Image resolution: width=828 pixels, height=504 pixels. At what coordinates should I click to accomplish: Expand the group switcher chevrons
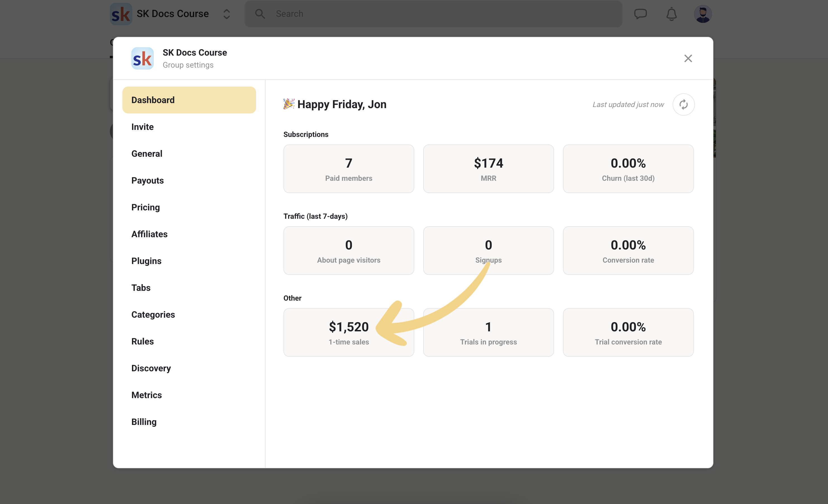click(x=226, y=14)
